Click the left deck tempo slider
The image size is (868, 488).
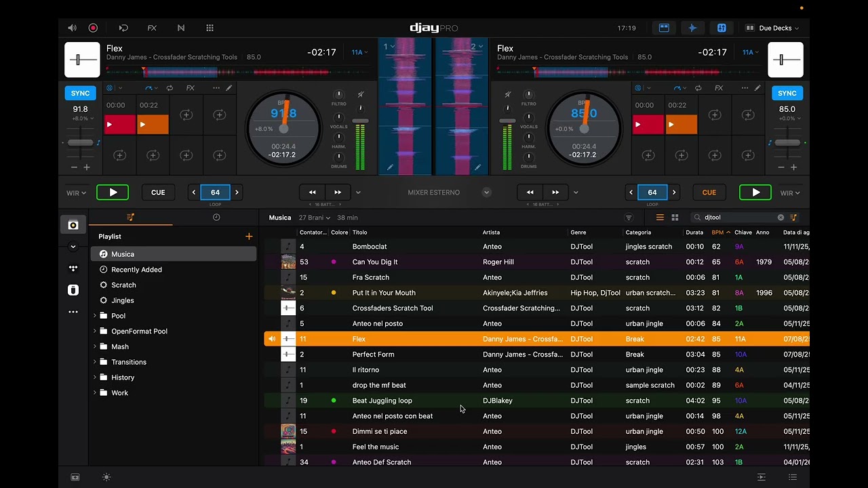pos(80,142)
